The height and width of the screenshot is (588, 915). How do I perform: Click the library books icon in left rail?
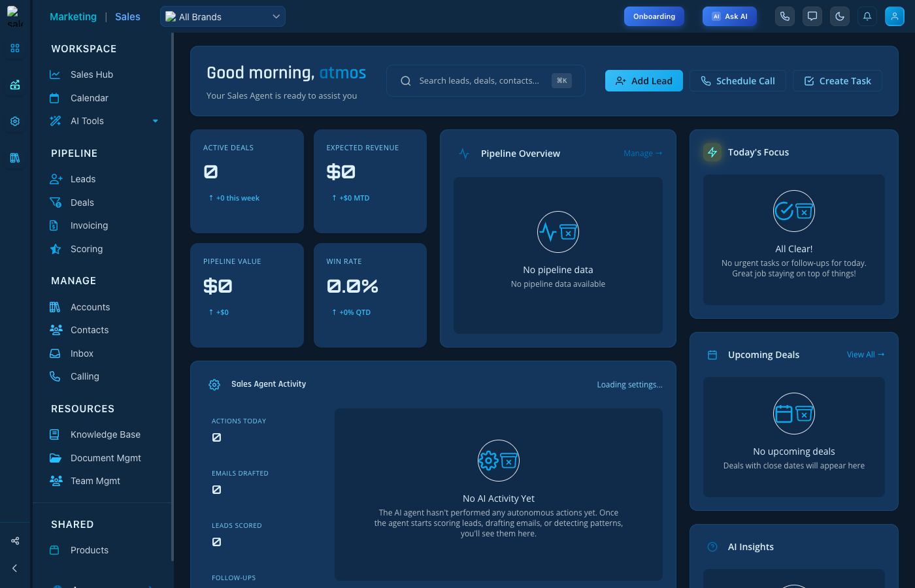(15, 157)
